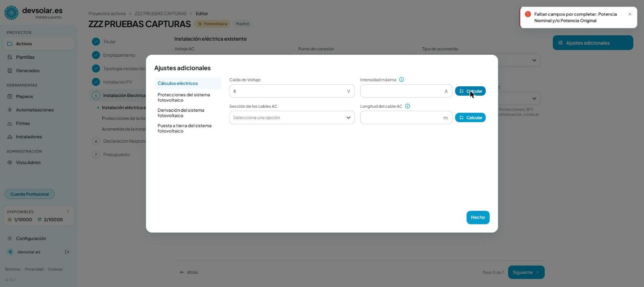644x287 pixels.
Task: Click Calcular button for Longitud del cable AC
Action: (470, 118)
